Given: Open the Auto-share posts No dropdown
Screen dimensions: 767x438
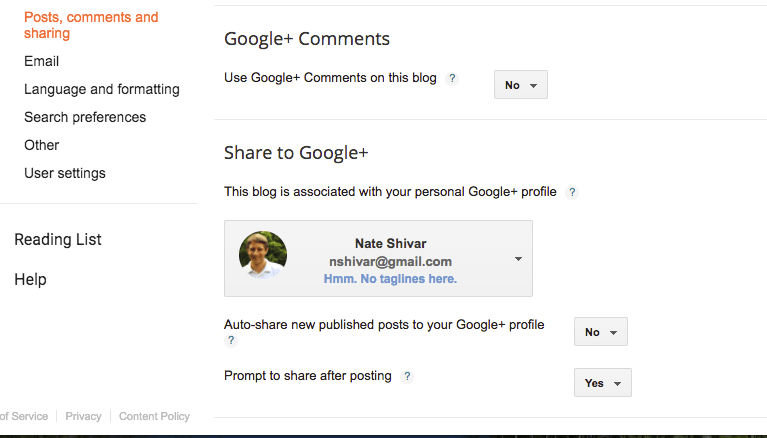Looking at the screenshot, I should point(601,332).
